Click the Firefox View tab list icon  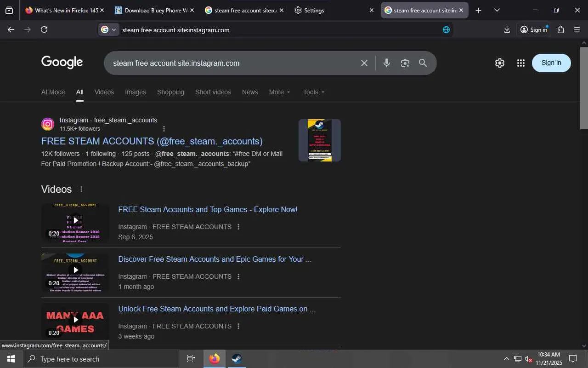[x=9, y=10]
